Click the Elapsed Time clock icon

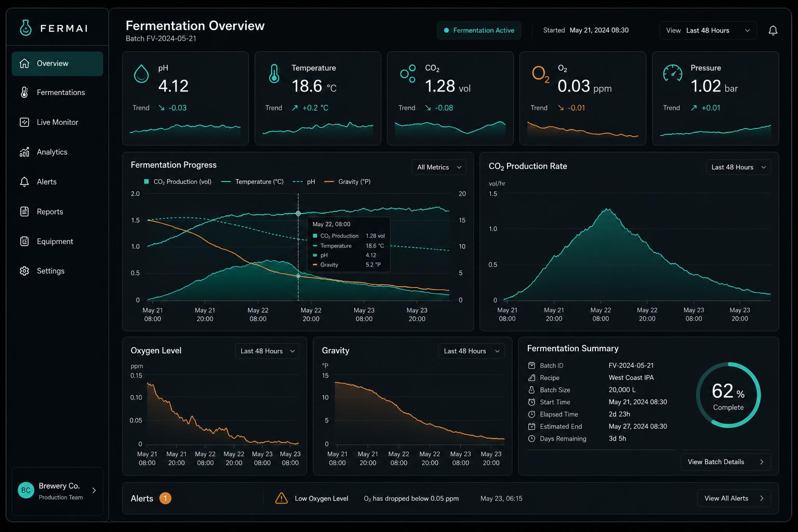531,414
